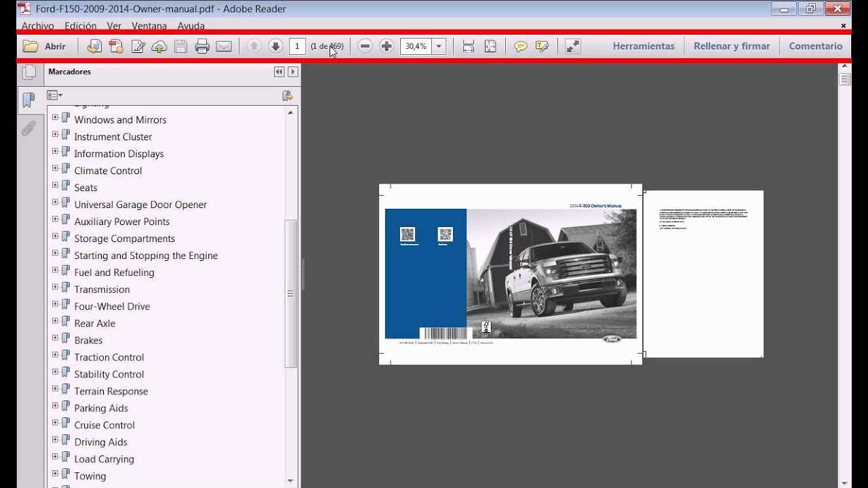Add a sticky note comment icon
Image resolution: width=868 pixels, height=488 pixels.
[521, 46]
